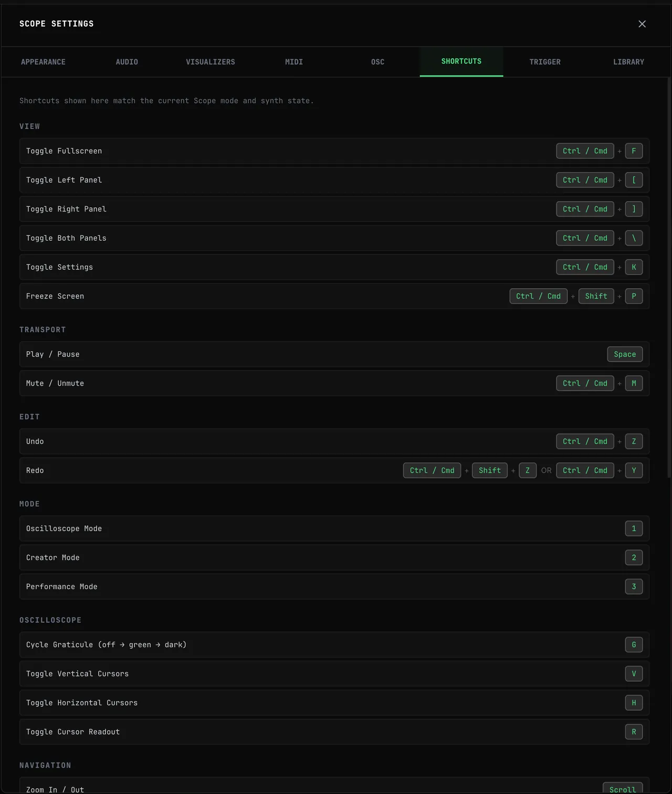This screenshot has width=672, height=794.
Task: Click the F key badge for Toggle Fullscreen
Action: (634, 151)
